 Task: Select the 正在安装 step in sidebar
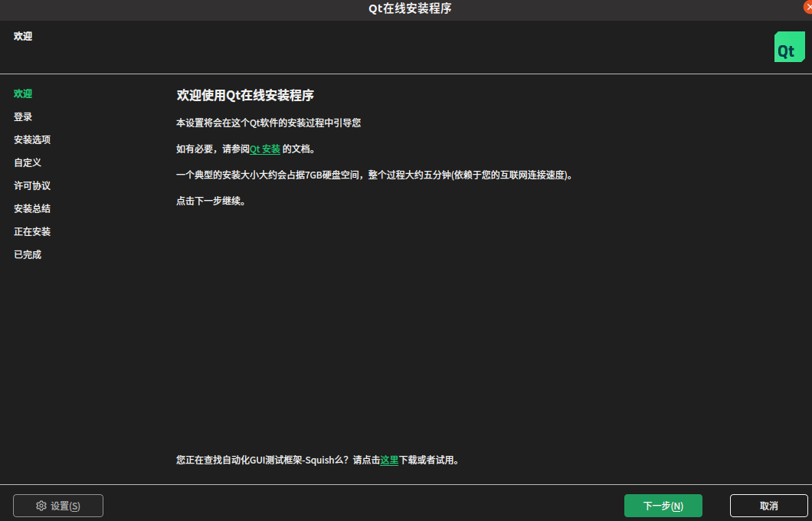click(x=32, y=231)
